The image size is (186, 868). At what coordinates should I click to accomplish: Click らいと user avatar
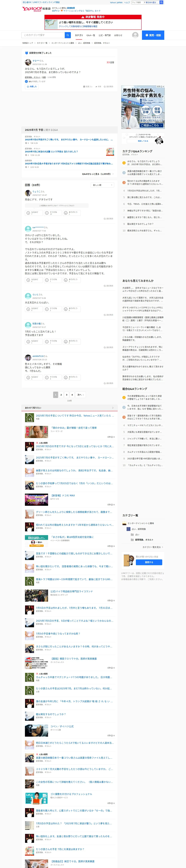tap(28, 296)
